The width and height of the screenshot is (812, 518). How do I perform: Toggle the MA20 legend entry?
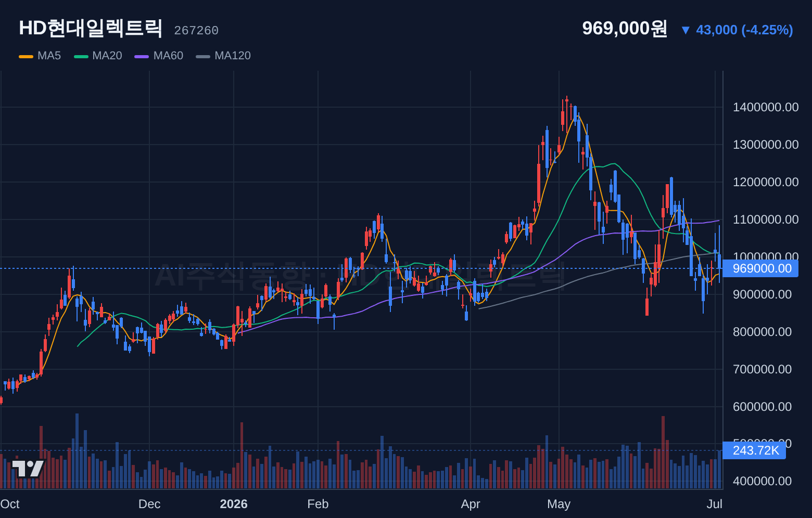coord(98,56)
